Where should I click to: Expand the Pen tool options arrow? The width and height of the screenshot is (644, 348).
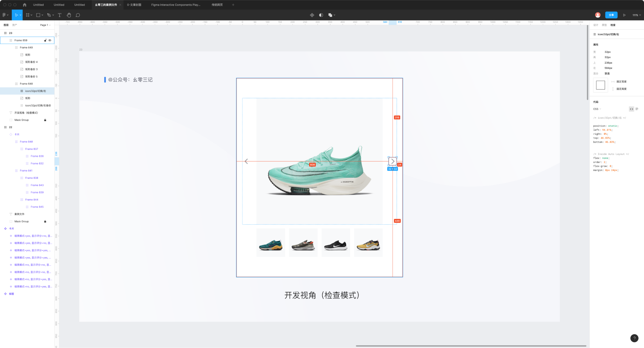tap(53, 15)
